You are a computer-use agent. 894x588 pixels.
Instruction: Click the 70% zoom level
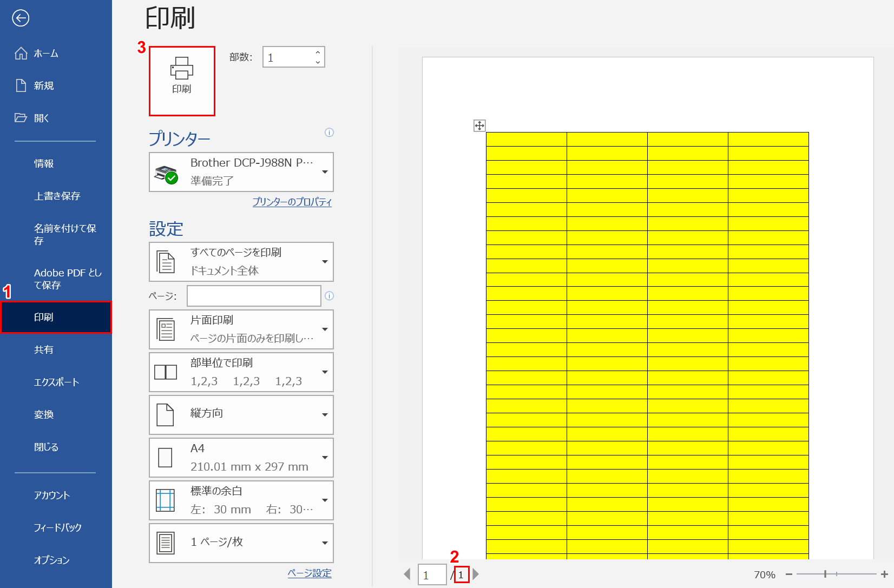[765, 574]
